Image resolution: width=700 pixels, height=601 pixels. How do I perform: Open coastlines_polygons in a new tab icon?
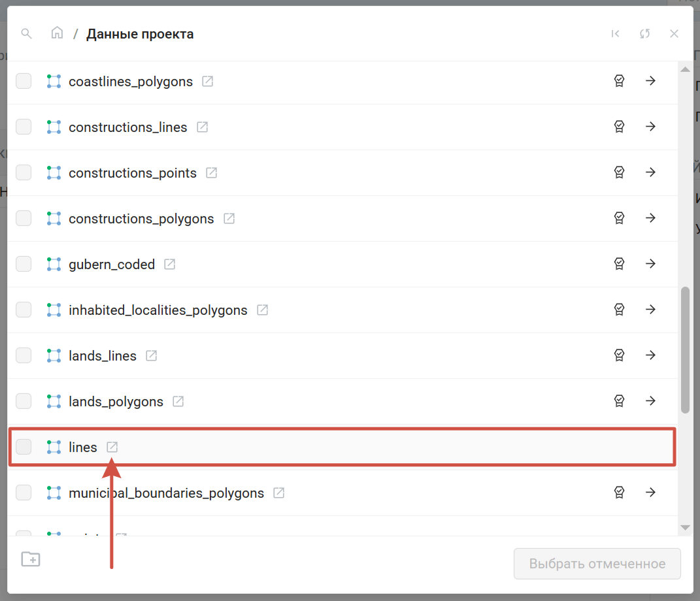pos(207,82)
